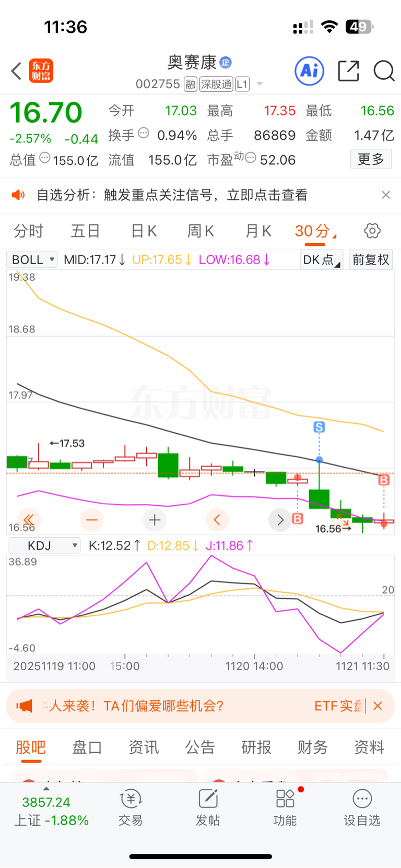Tap the 换手 info bubble icon
The image size is (401, 868).
(144, 133)
